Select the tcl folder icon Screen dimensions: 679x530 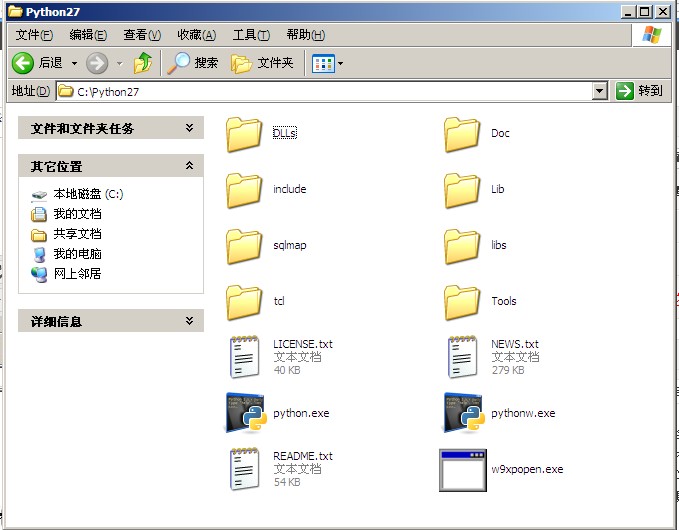click(x=244, y=302)
